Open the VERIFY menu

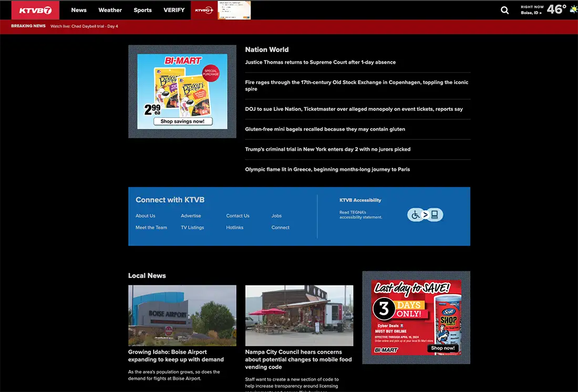[x=174, y=10]
